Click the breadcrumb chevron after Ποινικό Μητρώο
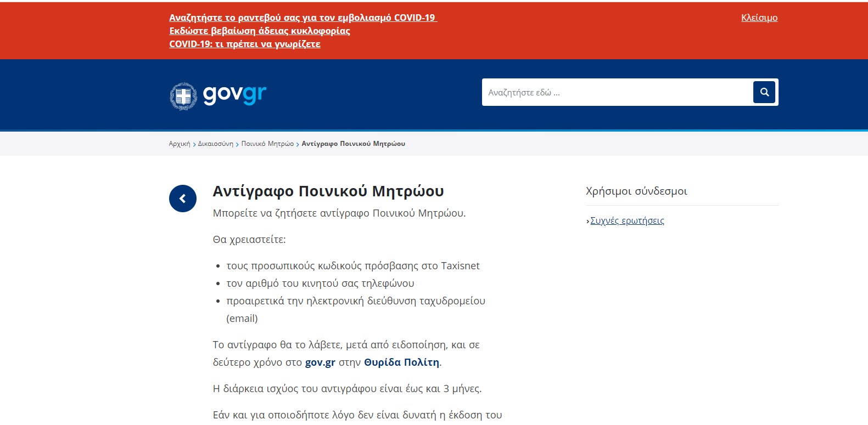 (x=298, y=144)
